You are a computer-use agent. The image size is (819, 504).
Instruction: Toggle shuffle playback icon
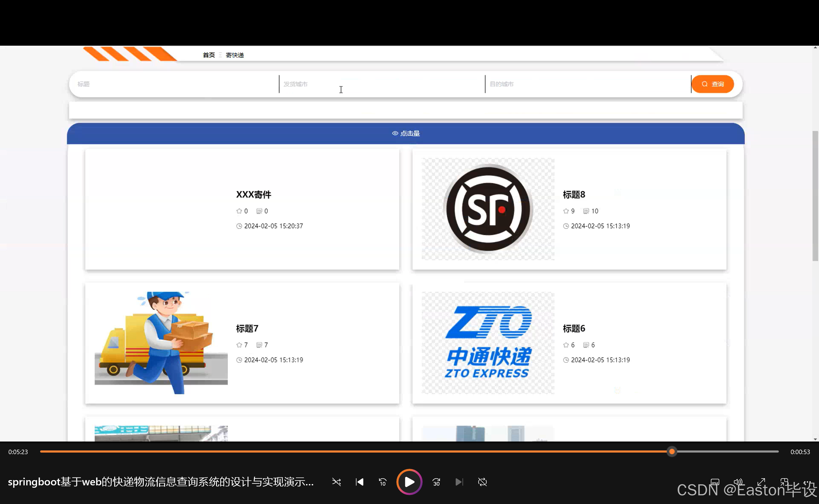point(336,482)
